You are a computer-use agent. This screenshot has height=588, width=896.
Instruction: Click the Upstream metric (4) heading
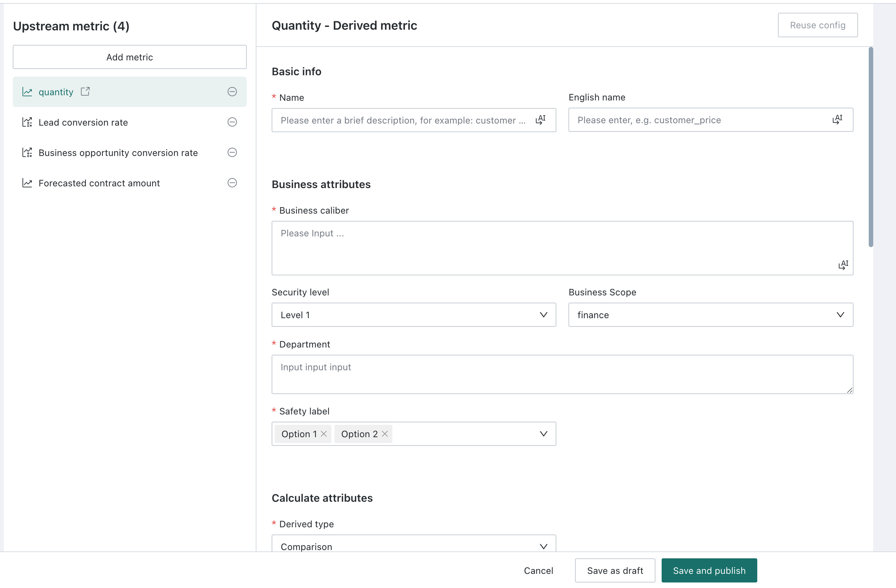[x=71, y=26]
